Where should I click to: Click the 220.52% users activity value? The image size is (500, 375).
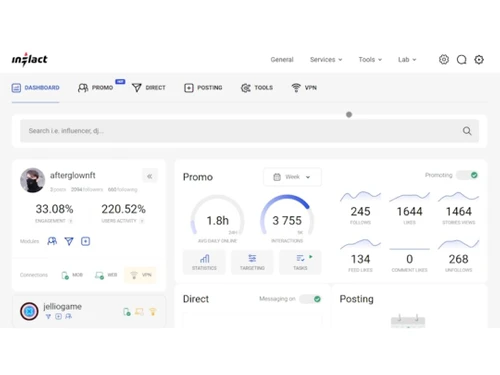pyautogui.click(x=123, y=209)
